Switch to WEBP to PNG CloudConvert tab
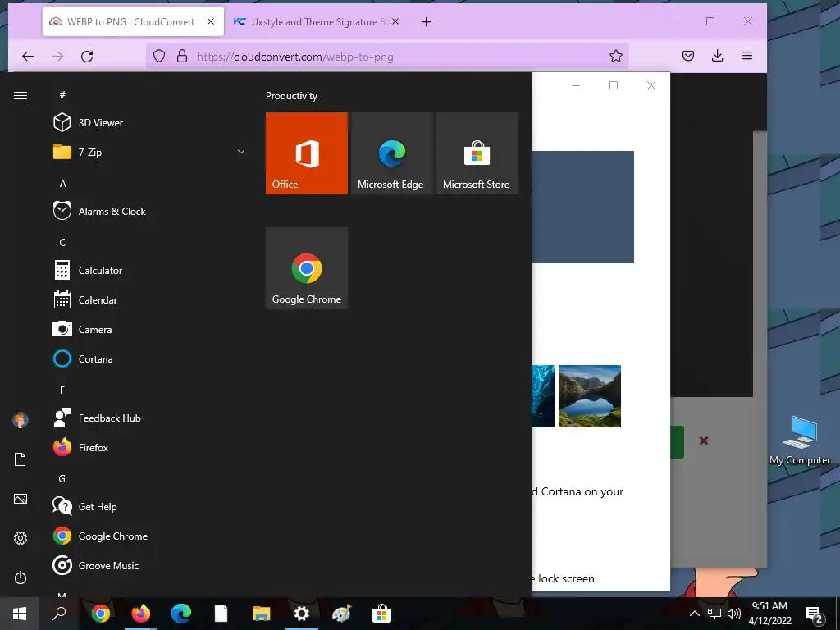Screen dimensions: 840x630 [x=133, y=22]
